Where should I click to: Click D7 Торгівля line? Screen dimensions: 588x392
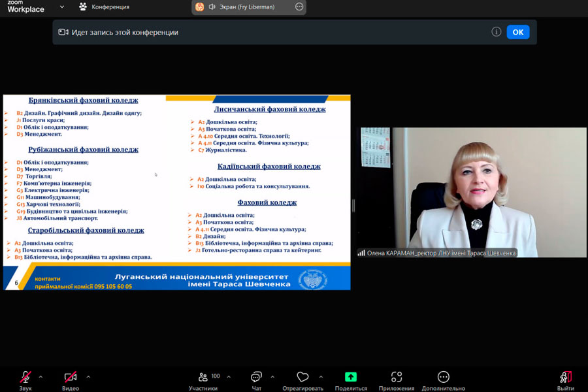pos(34,176)
